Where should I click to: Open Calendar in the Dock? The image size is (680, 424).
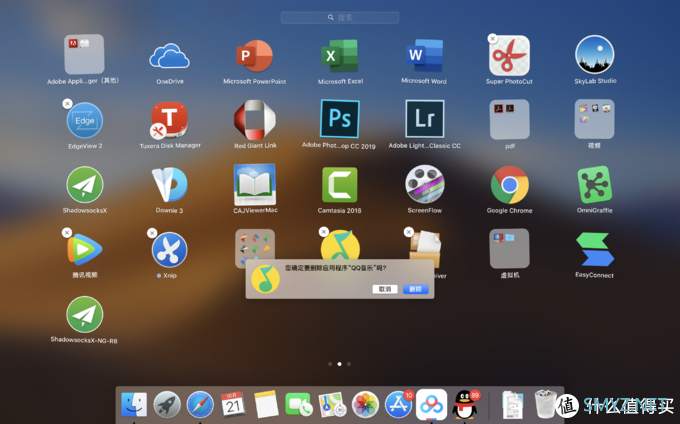click(x=233, y=404)
